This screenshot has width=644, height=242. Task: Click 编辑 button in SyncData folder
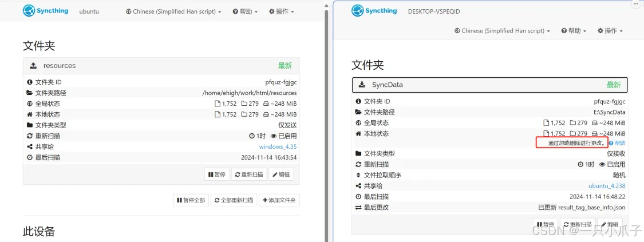(610, 224)
